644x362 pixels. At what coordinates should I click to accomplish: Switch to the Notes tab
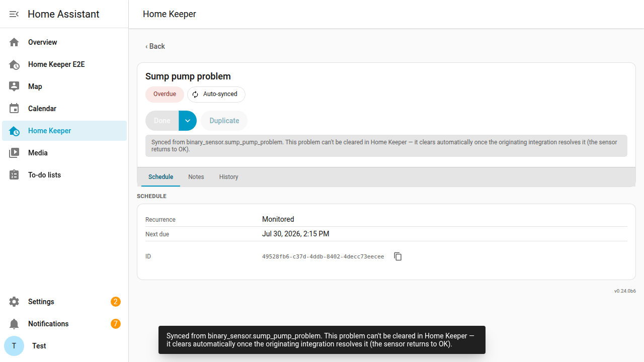point(196,177)
